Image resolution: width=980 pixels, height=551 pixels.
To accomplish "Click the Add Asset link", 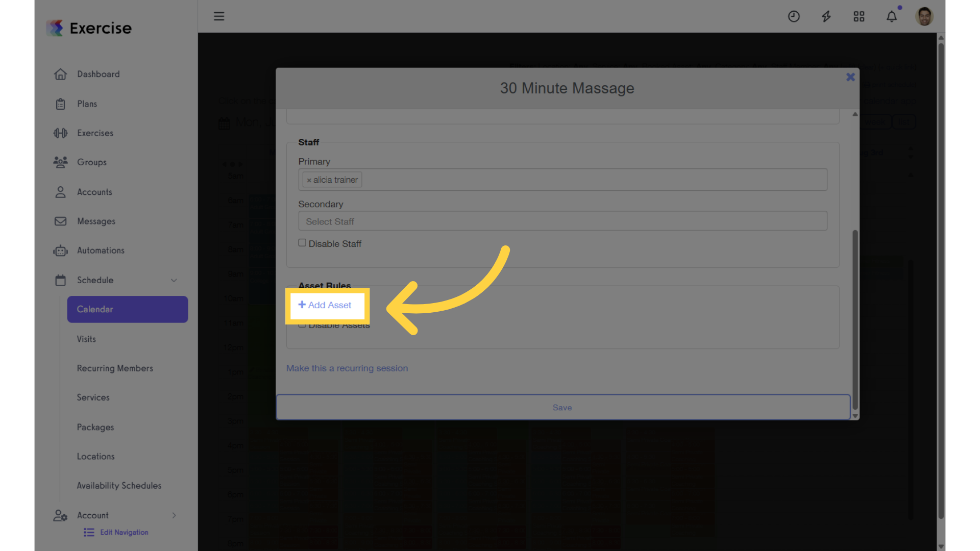I will coord(325,305).
